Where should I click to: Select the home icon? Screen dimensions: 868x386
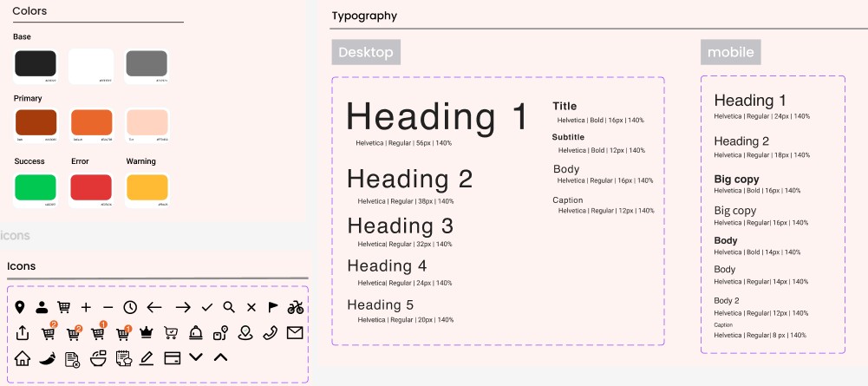tap(22, 357)
